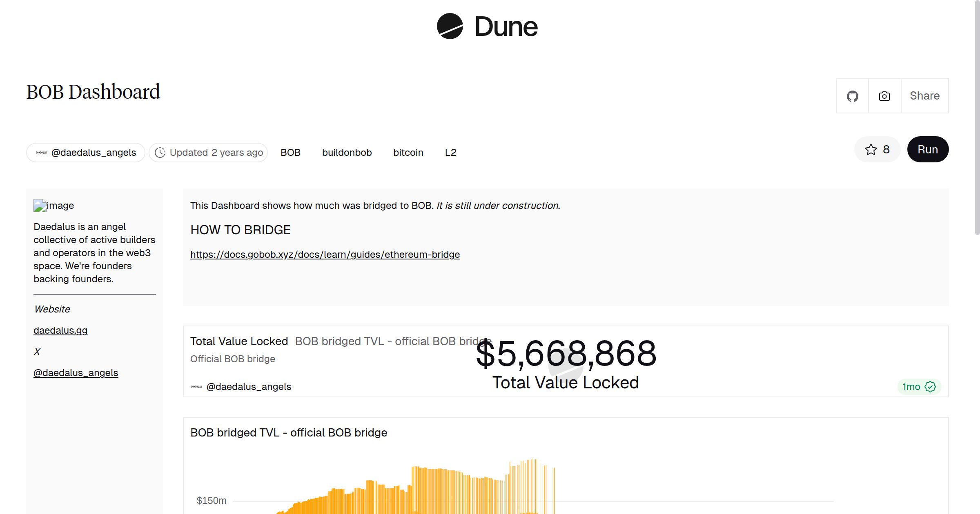Click the green verified badge icon
980x514 pixels.
[x=930, y=387]
